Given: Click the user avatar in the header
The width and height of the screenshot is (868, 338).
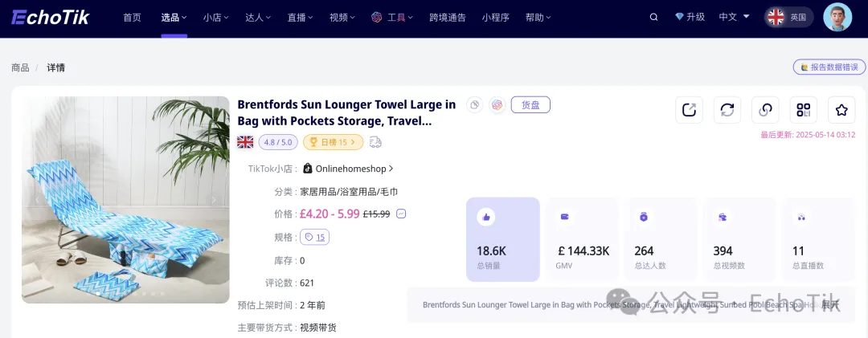Looking at the screenshot, I should 837,17.
